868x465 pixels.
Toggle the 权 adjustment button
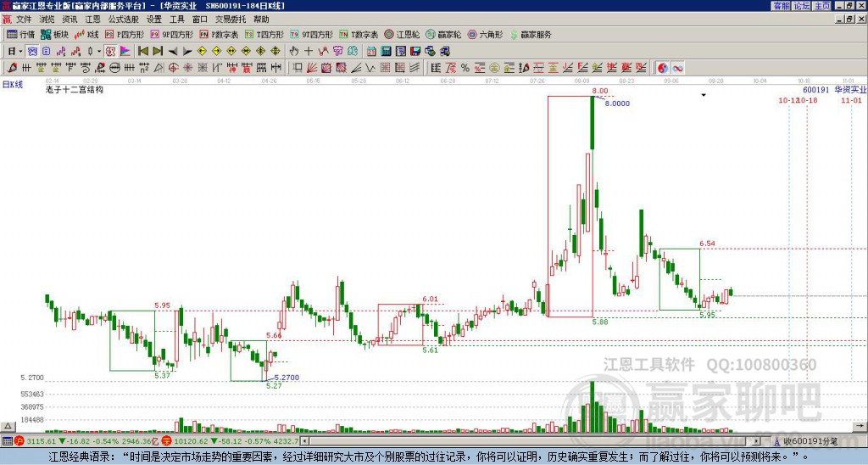[x=110, y=52]
